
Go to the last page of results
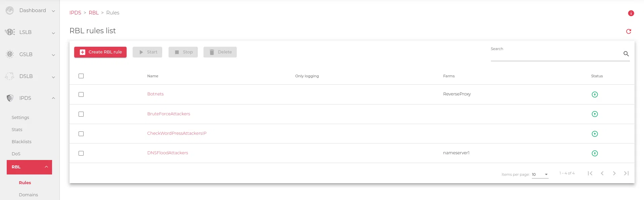[x=626, y=173]
